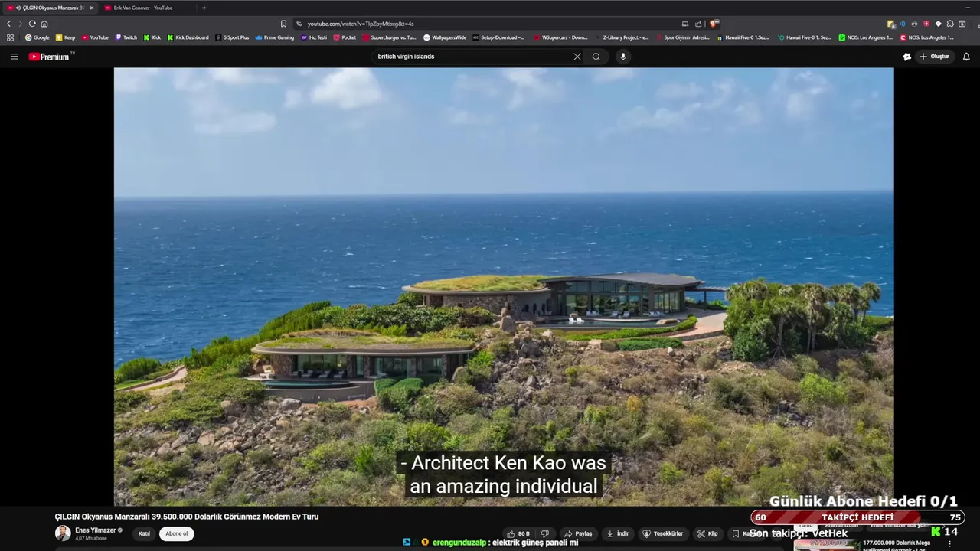Image resolution: width=980 pixels, height=551 pixels.
Task: Click the Katıl join button
Action: [144, 533]
